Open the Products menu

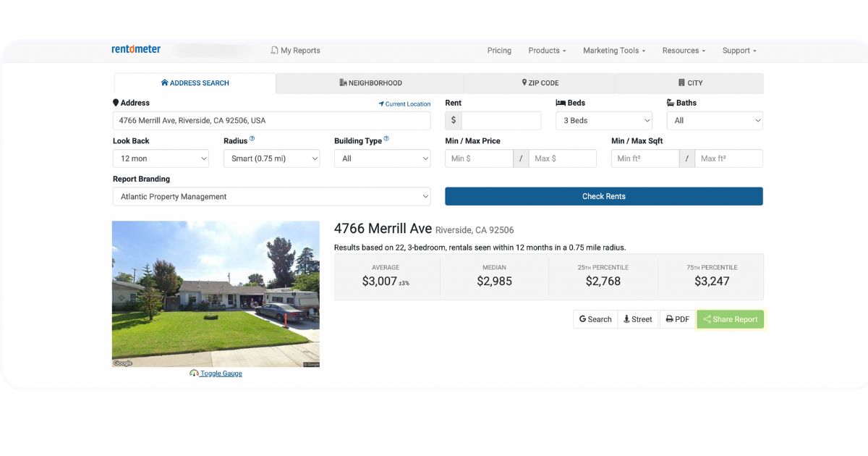click(x=547, y=51)
